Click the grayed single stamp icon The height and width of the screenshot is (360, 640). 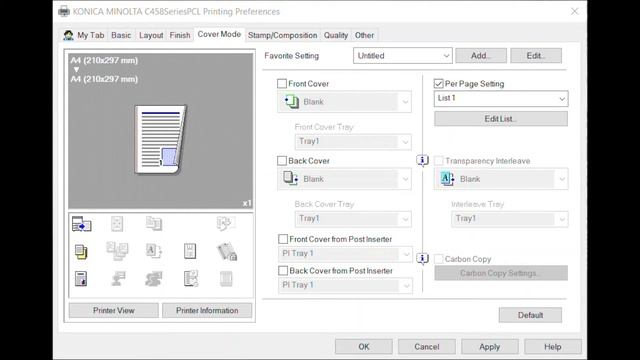118,279
